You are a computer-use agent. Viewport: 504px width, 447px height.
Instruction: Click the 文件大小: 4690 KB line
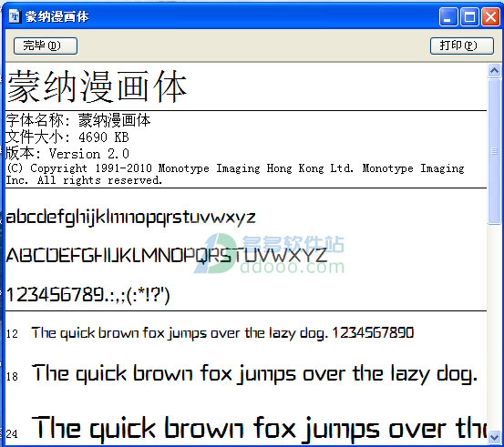(x=67, y=137)
